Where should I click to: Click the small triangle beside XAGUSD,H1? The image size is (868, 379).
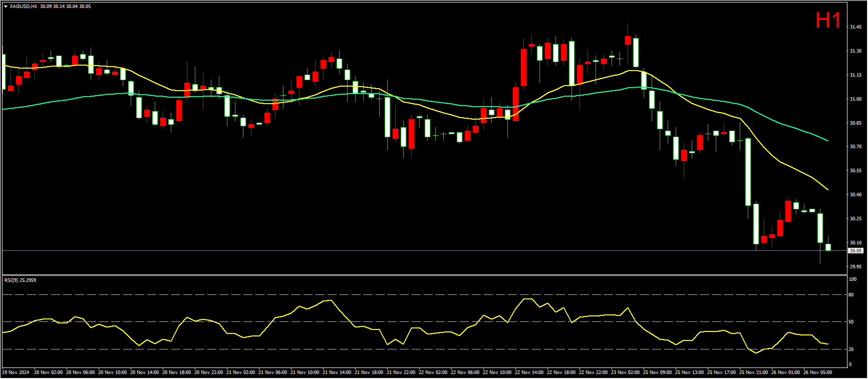[x=6, y=7]
